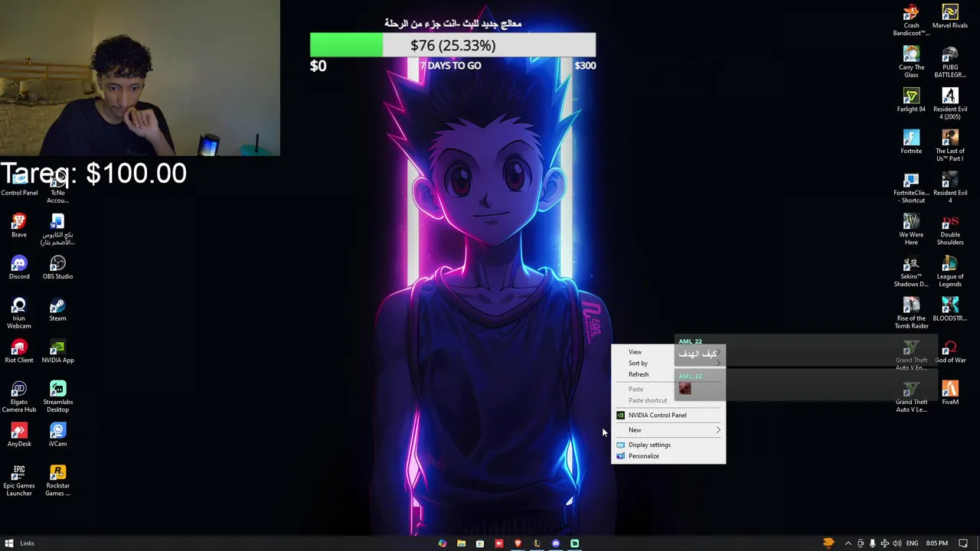This screenshot has width=980, height=551.
Task: Select the Arabic-named document on desktop
Action: pos(57,230)
